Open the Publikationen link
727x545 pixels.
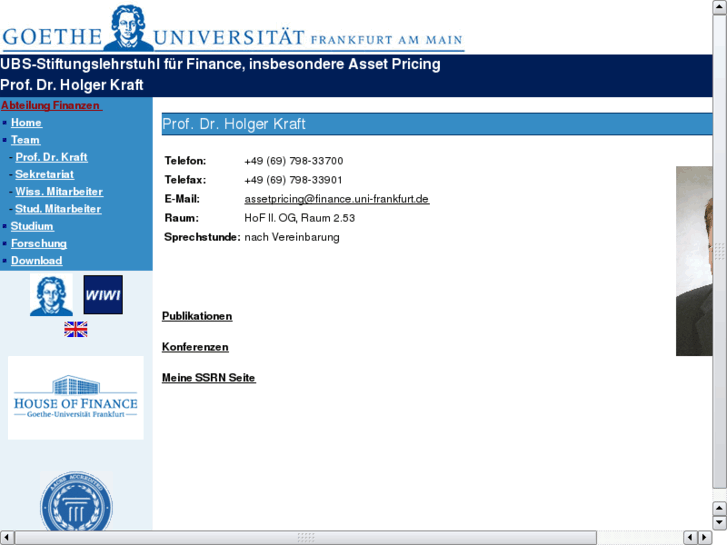pos(197,316)
